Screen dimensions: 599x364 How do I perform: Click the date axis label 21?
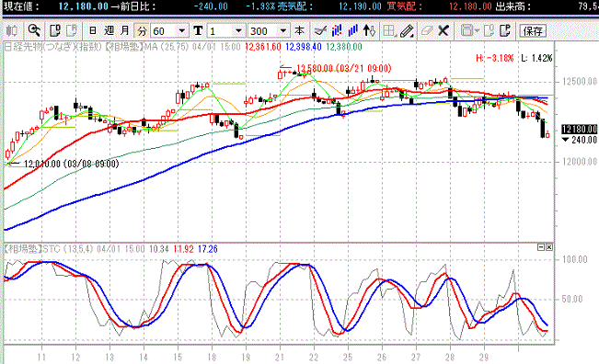[x=280, y=358]
